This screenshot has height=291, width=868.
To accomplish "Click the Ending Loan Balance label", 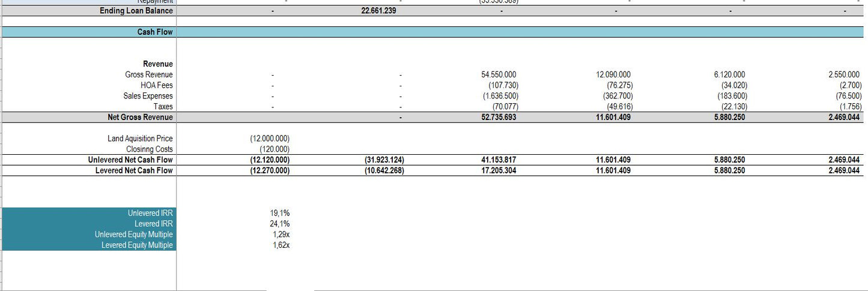I will (x=136, y=11).
